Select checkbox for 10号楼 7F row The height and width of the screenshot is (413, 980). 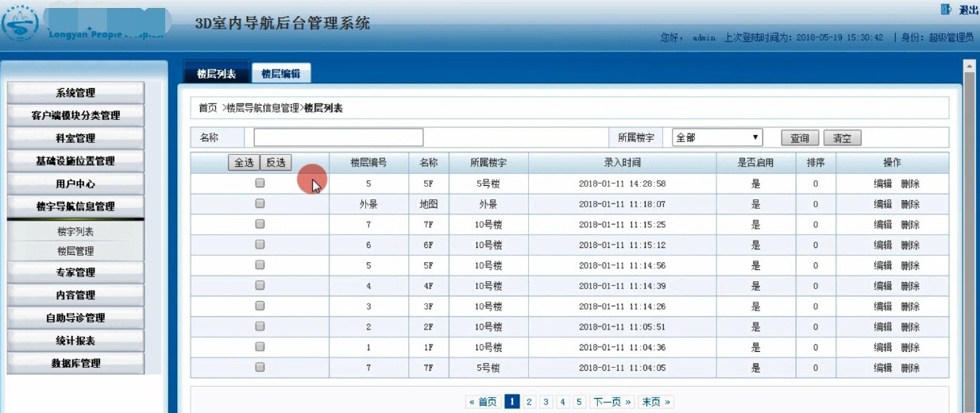260,224
